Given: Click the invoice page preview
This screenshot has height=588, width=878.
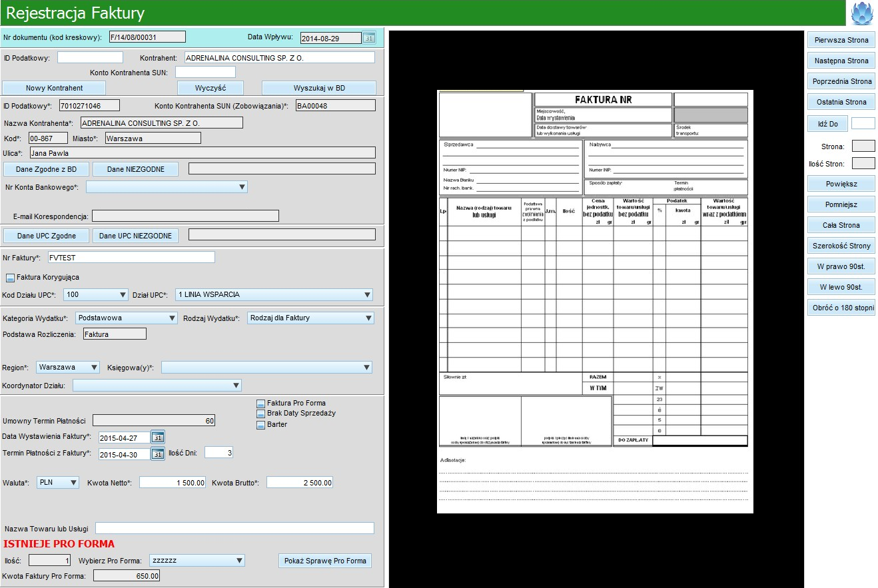Looking at the screenshot, I should coord(594,302).
